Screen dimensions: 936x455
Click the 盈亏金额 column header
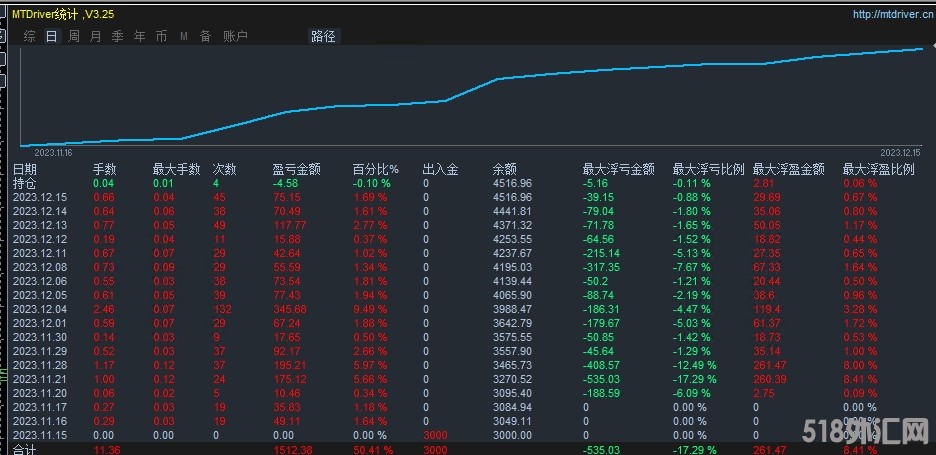(297, 170)
